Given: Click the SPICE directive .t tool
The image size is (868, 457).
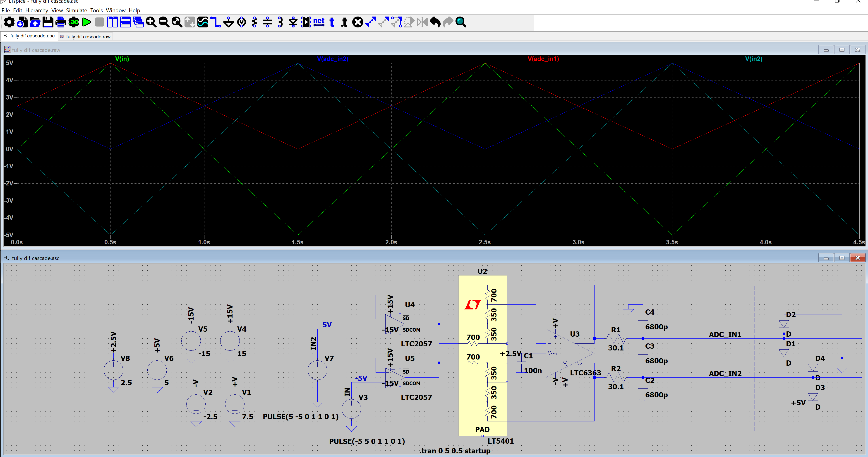Looking at the screenshot, I should point(344,22).
